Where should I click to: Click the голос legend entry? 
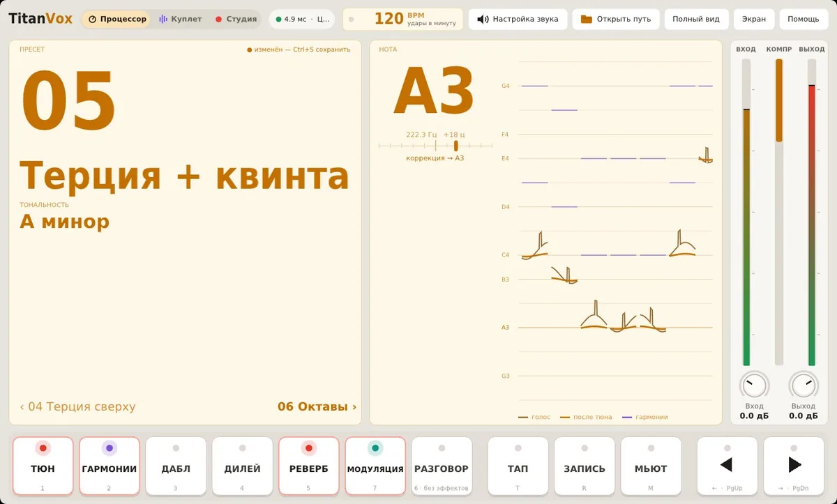click(534, 417)
